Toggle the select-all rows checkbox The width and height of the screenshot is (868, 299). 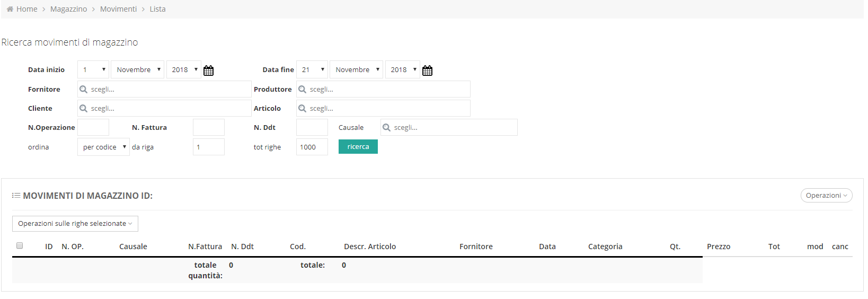point(20,245)
